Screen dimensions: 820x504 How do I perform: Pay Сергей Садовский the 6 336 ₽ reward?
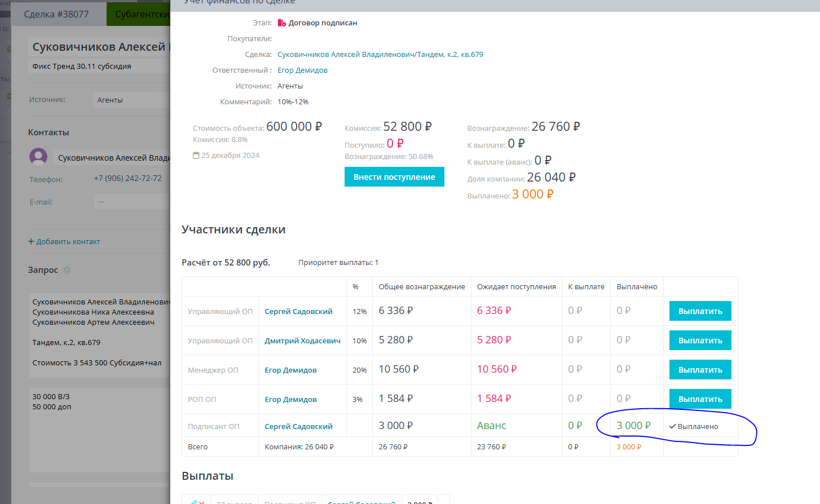pos(700,311)
